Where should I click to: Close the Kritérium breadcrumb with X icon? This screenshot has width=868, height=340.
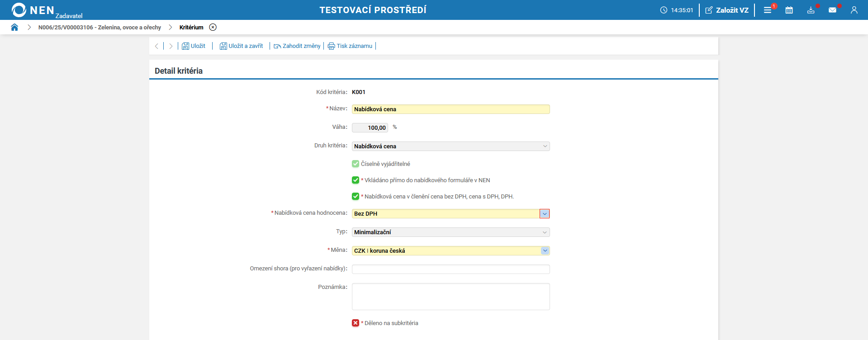213,27
